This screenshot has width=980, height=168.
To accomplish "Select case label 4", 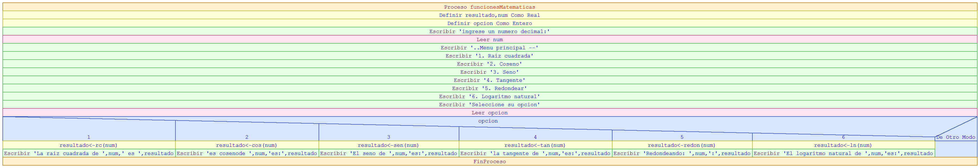I will pyautogui.click(x=535, y=137).
